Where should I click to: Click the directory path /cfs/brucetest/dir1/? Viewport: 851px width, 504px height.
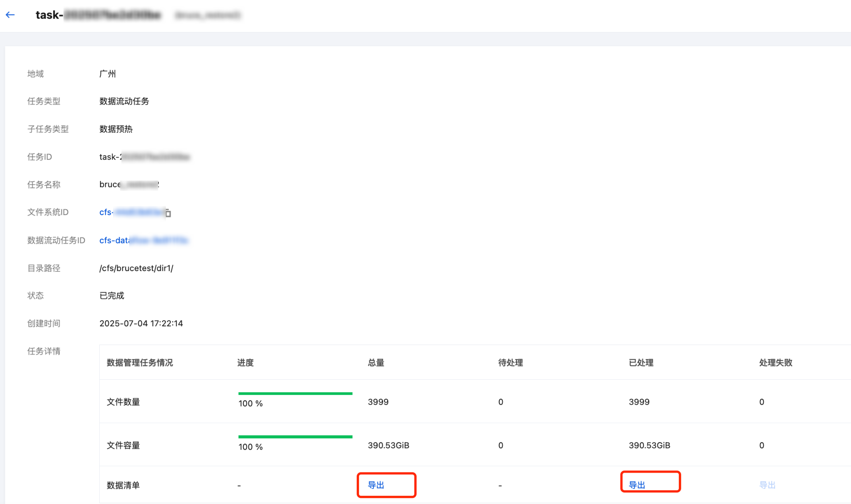pyautogui.click(x=136, y=268)
